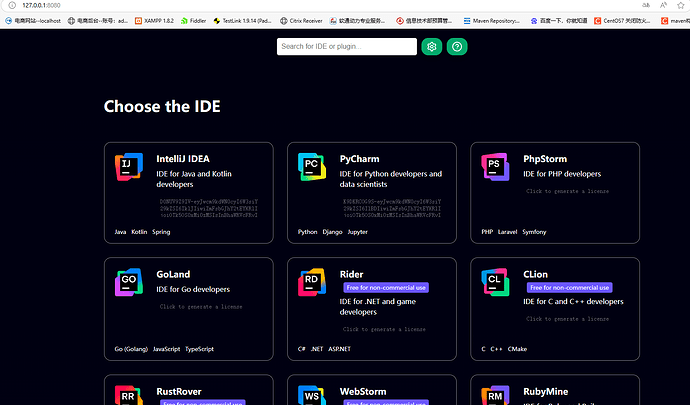The image size is (690, 405).
Task: Click the 'Choose the IDE' heading
Action: [x=162, y=107]
